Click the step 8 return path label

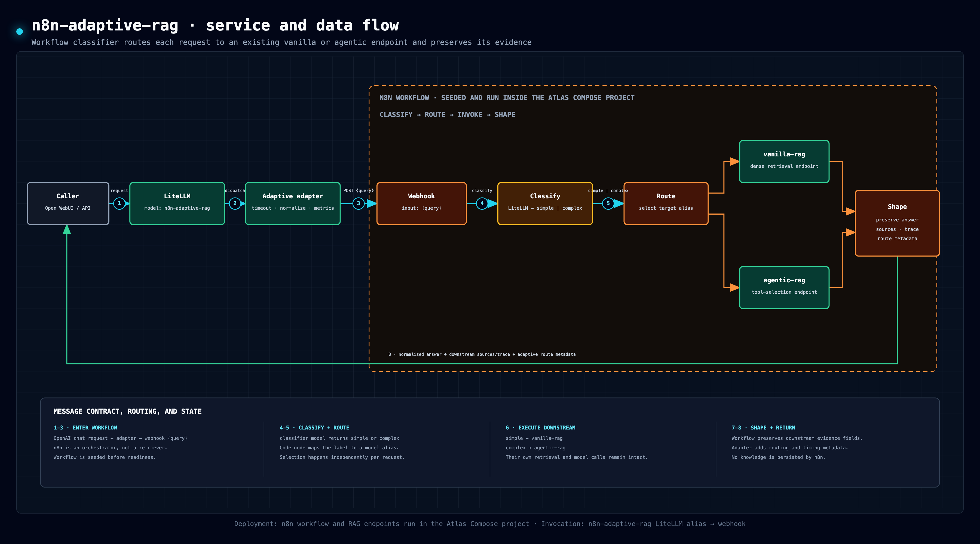pyautogui.click(x=482, y=354)
